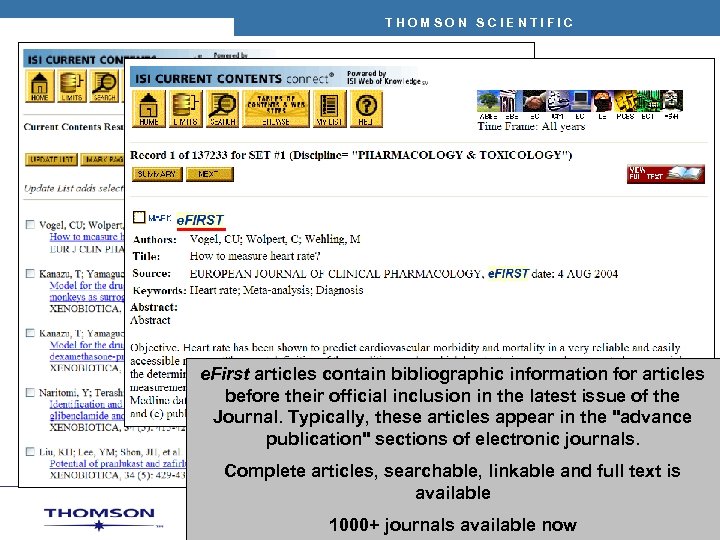
Task: Click the Summary button
Action: tap(157, 174)
